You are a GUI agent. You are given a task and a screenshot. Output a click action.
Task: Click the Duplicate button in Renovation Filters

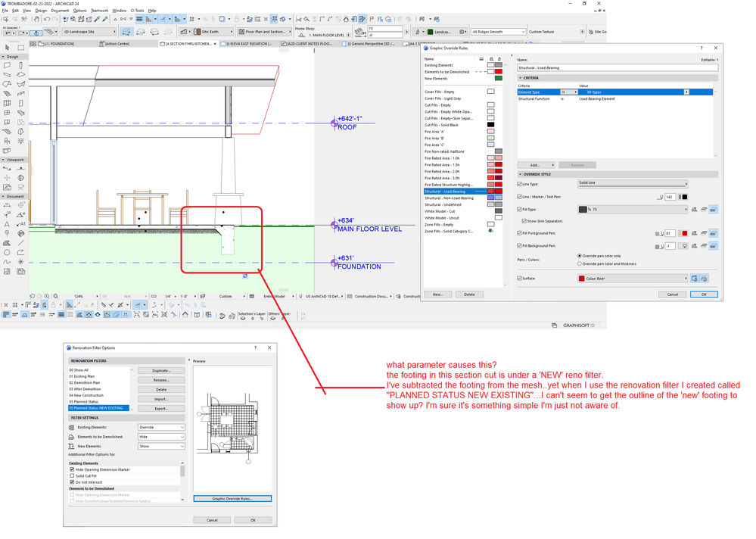(x=161, y=371)
